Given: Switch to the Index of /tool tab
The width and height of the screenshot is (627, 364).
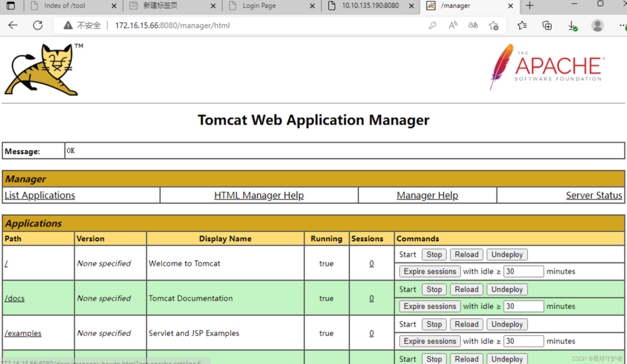Looking at the screenshot, I should [64, 6].
